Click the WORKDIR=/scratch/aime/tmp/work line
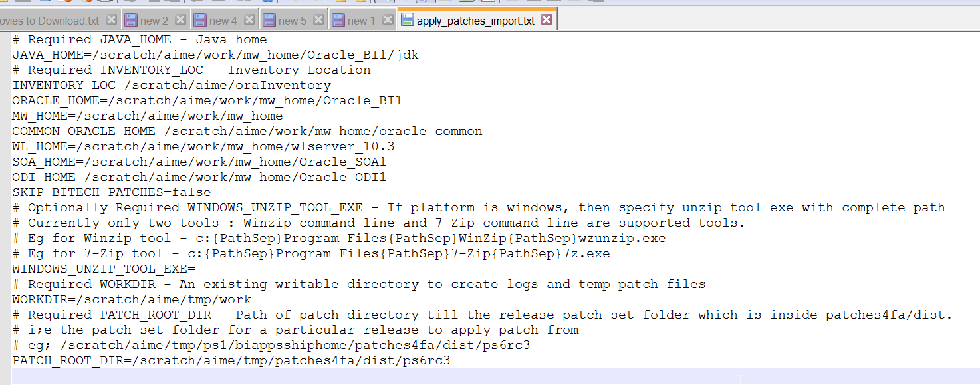 tap(132, 299)
